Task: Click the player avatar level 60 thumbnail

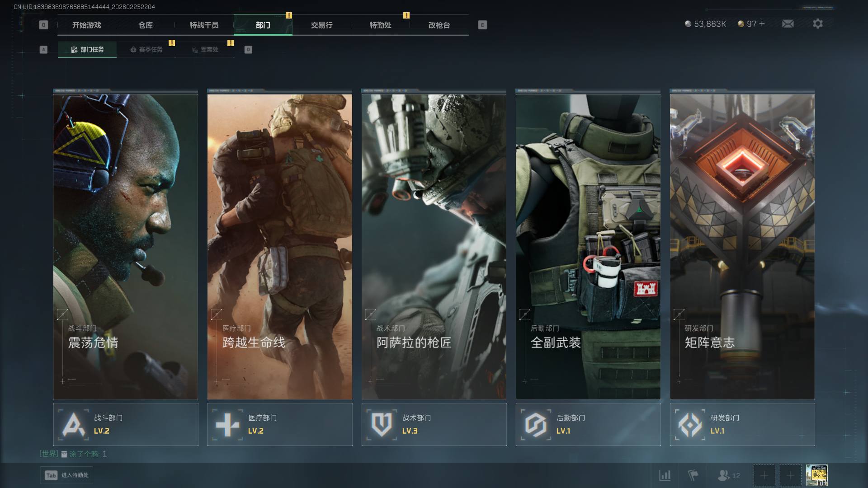Action: point(816,475)
